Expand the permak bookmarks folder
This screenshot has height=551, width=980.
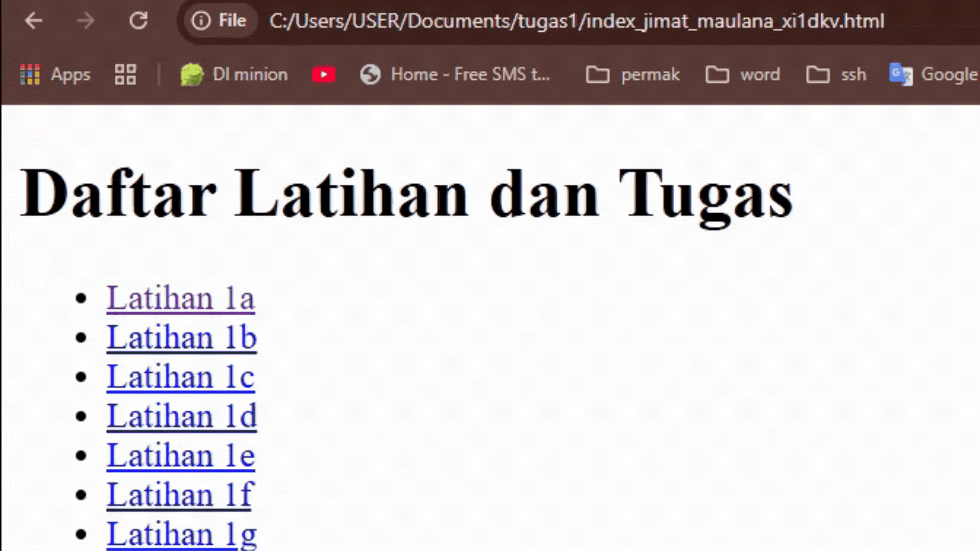coord(632,74)
